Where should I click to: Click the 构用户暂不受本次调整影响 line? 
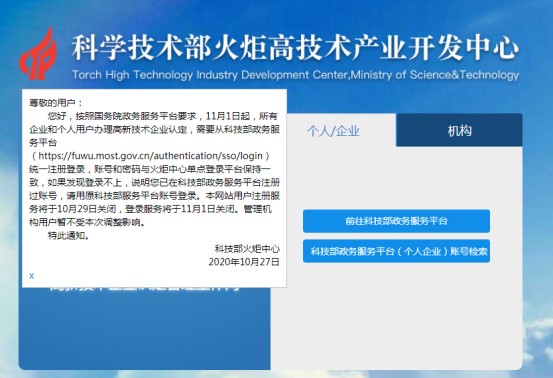[x=87, y=222]
